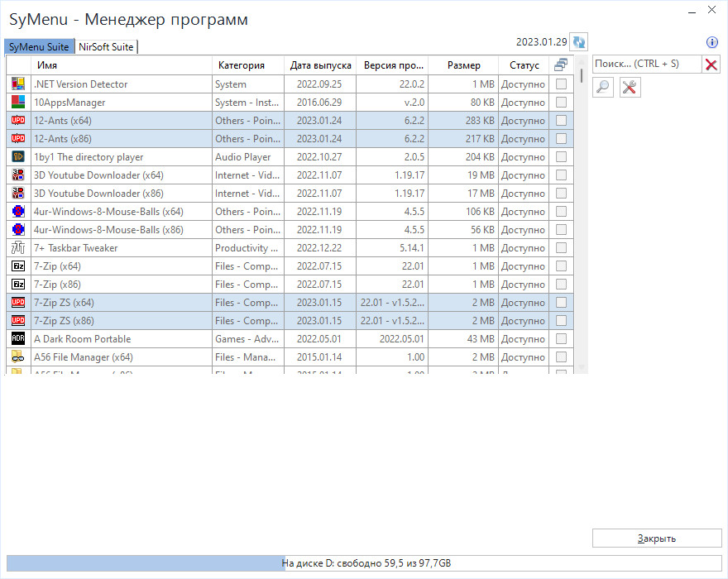The width and height of the screenshot is (728, 579).
Task: Sort by the Версия про... column header
Action: coord(393,65)
